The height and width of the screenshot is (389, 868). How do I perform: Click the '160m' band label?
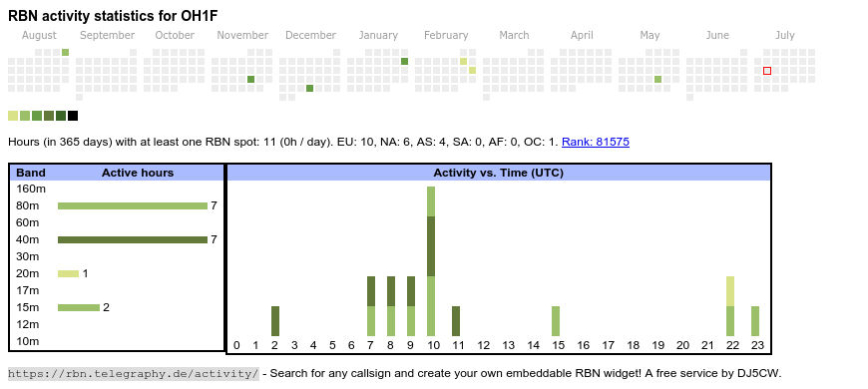click(x=31, y=189)
